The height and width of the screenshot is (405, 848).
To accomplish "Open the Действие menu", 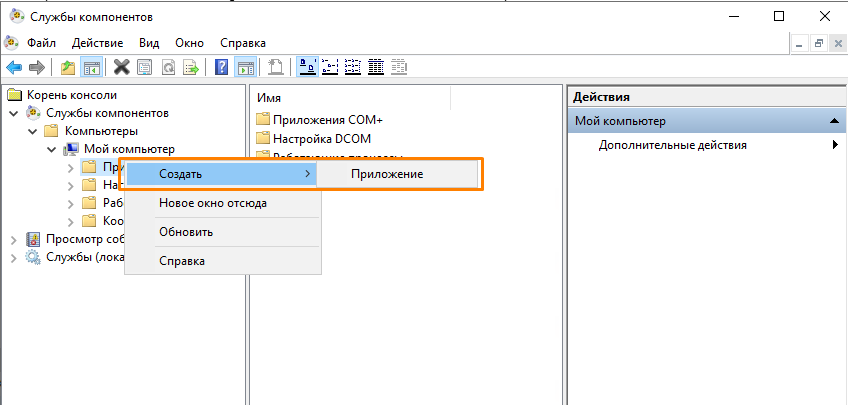I will click(x=97, y=43).
